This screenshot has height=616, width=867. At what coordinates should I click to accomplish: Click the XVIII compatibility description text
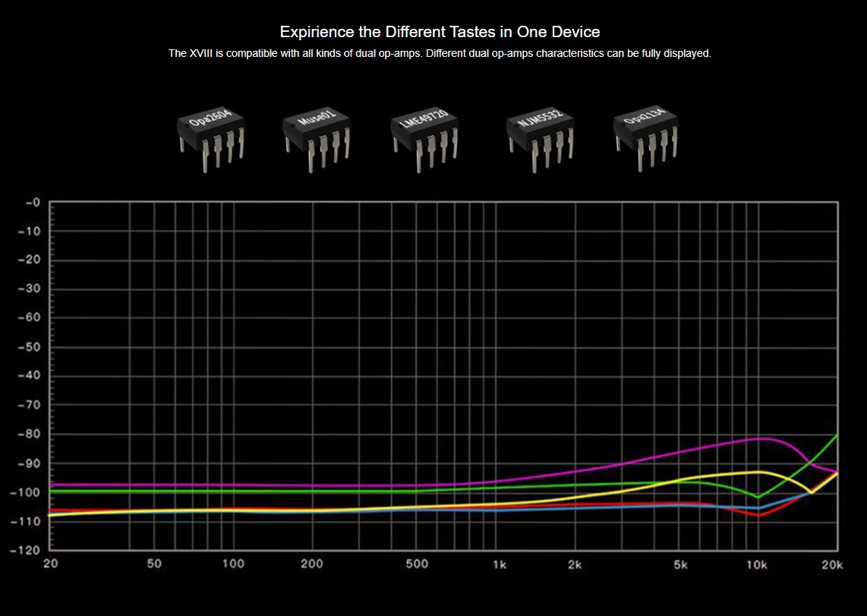pyautogui.click(x=440, y=53)
